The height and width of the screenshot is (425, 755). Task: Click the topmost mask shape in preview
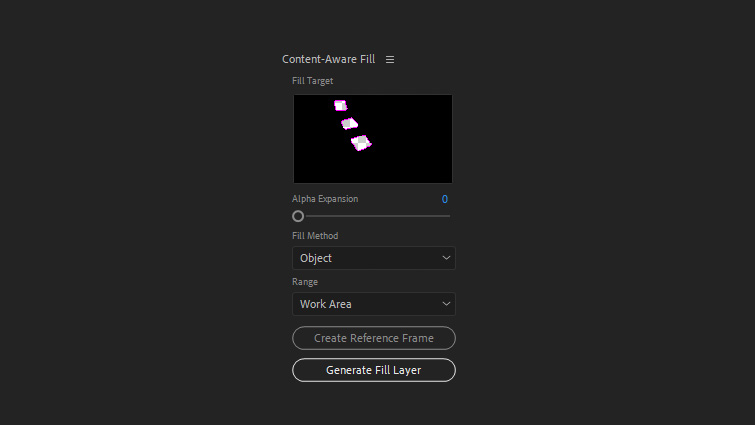pyautogui.click(x=340, y=105)
